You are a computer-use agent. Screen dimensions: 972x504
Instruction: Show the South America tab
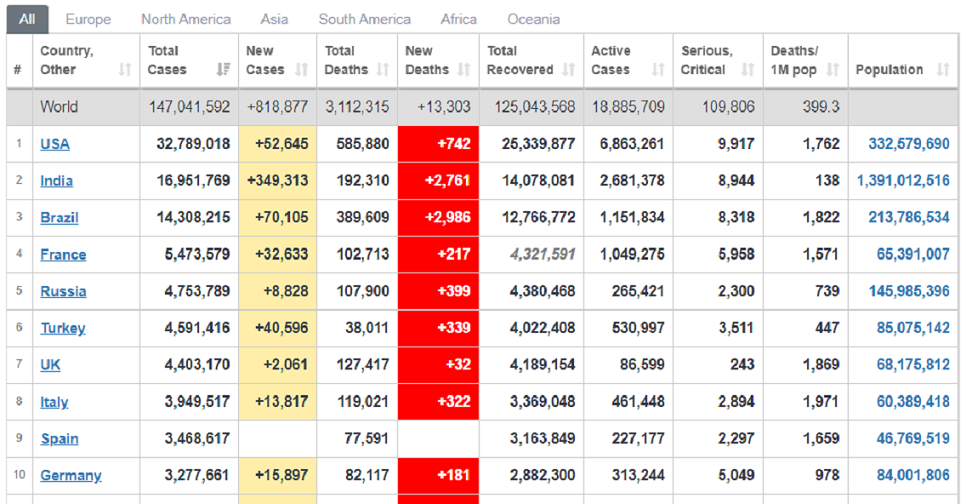(x=364, y=19)
